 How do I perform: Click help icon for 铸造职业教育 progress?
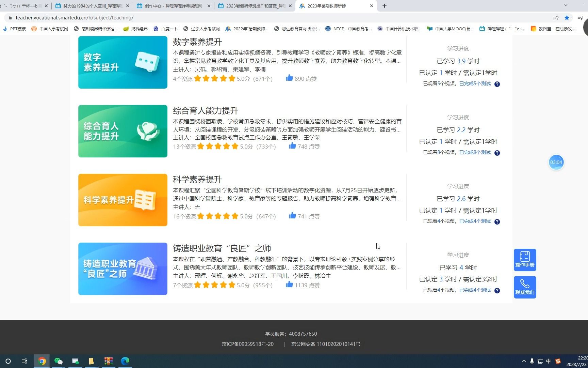click(x=497, y=291)
